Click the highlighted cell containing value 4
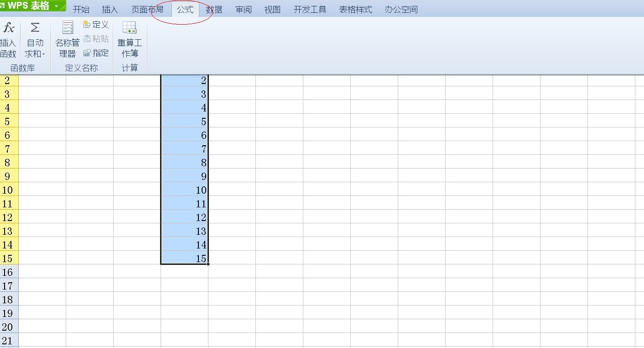The width and height of the screenshot is (644, 348). click(185, 107)
